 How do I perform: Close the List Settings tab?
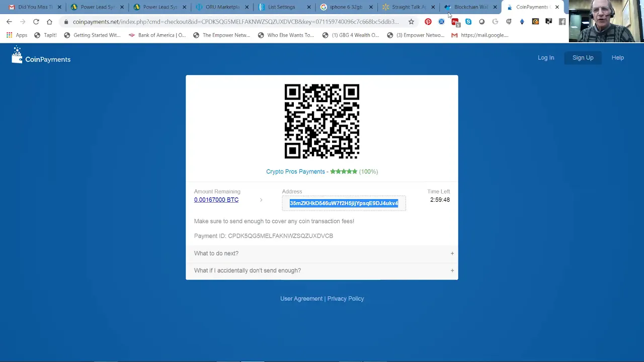308,7
